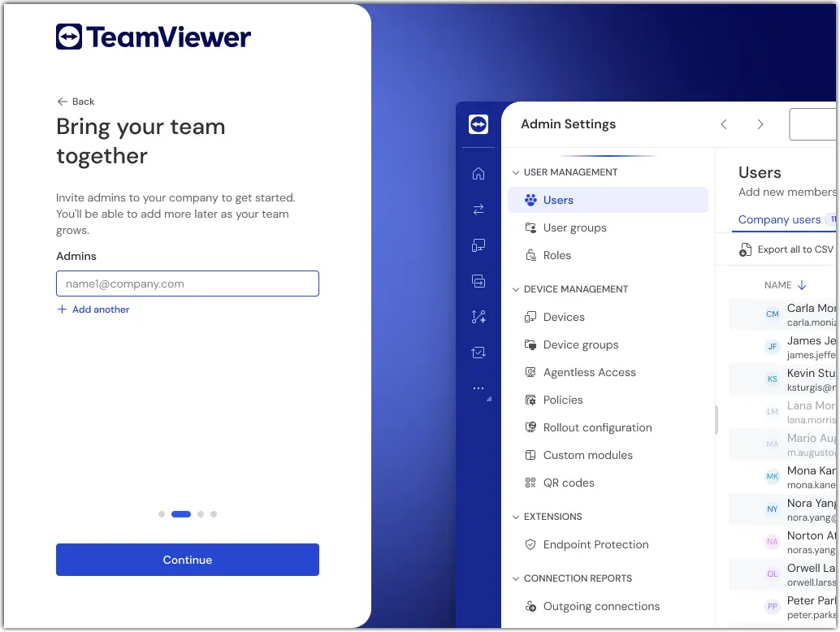The height and width of the screenshot is (632, 840).
Task: Navigate forward with the right chevron
Action: click(x=760, y=124)
